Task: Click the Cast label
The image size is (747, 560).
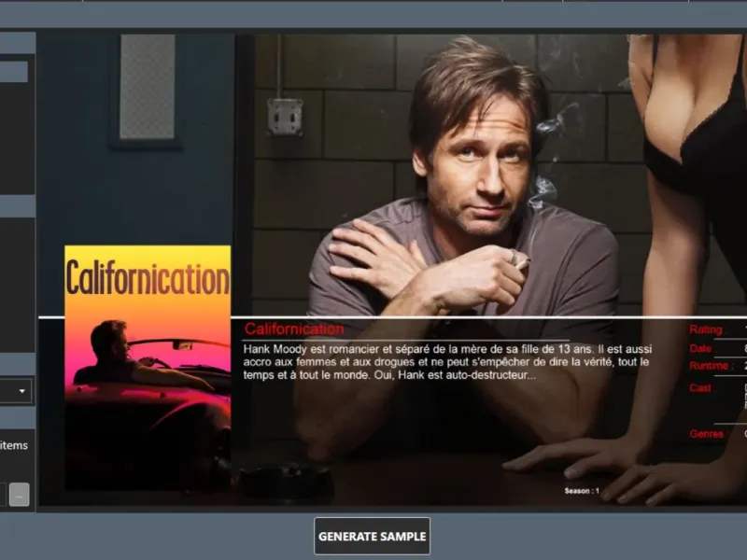Action: (x=700, y=388)
